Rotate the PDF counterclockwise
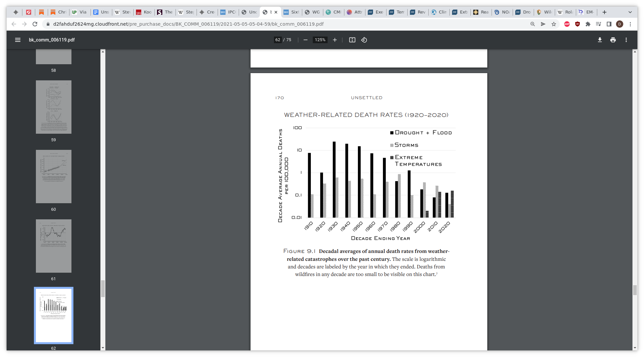This screenshot has height=357, width=644. click(x=364, y=40)
